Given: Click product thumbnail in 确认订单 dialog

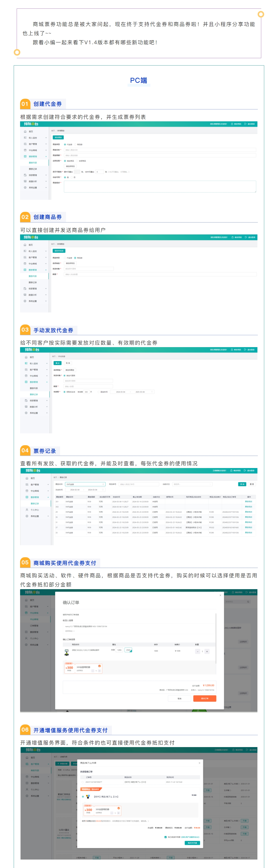Looking at the screenshot, I should pos(66,652).
